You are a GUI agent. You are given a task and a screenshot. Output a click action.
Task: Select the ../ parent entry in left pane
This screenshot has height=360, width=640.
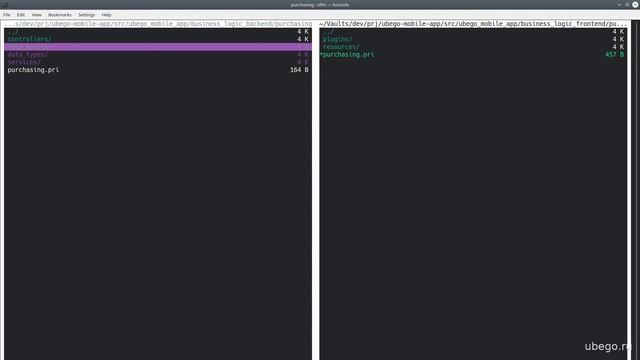[x=158, y=31]
